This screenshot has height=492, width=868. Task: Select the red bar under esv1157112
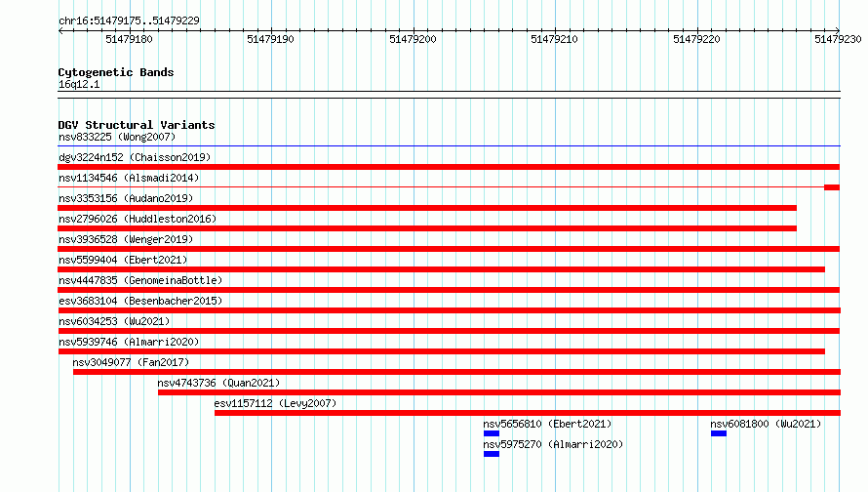(528, 413)
